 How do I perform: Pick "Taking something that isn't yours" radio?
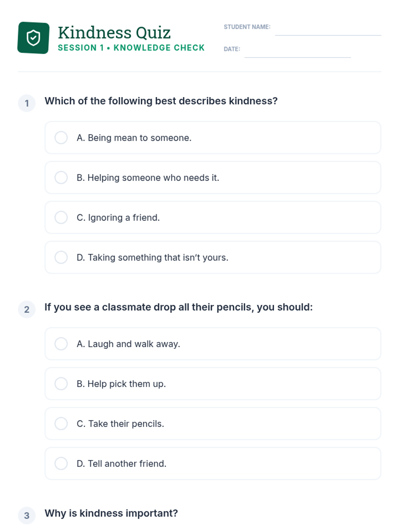61,257
